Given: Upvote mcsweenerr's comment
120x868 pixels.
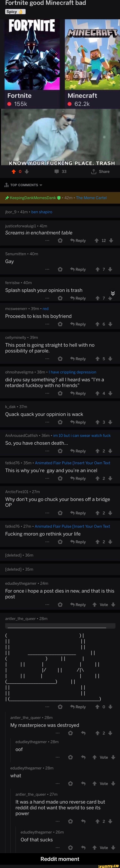Looking at the screenshot, I should point(97,324).
